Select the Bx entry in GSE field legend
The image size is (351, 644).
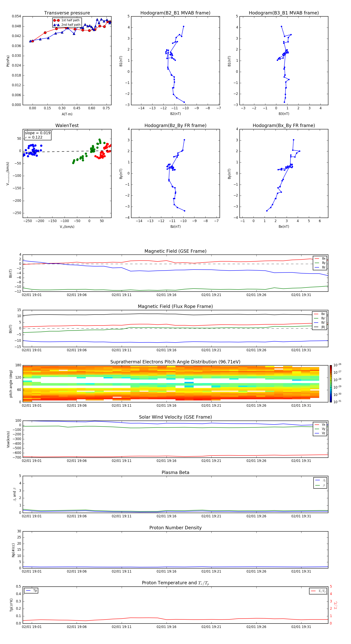(320, 259)
